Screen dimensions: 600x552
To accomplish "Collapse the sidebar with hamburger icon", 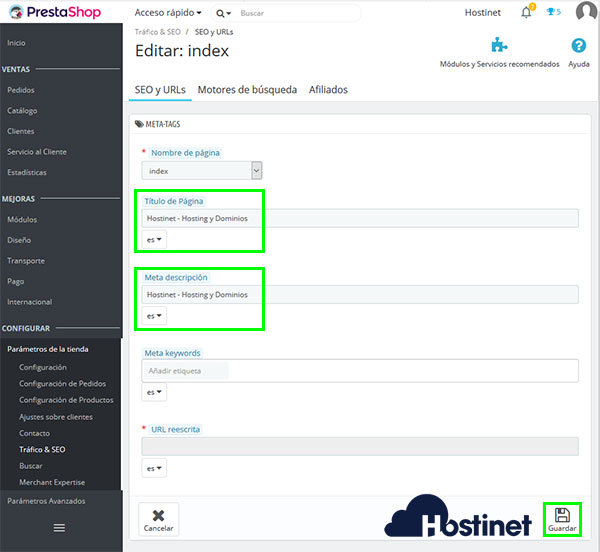I will (59, 528).
